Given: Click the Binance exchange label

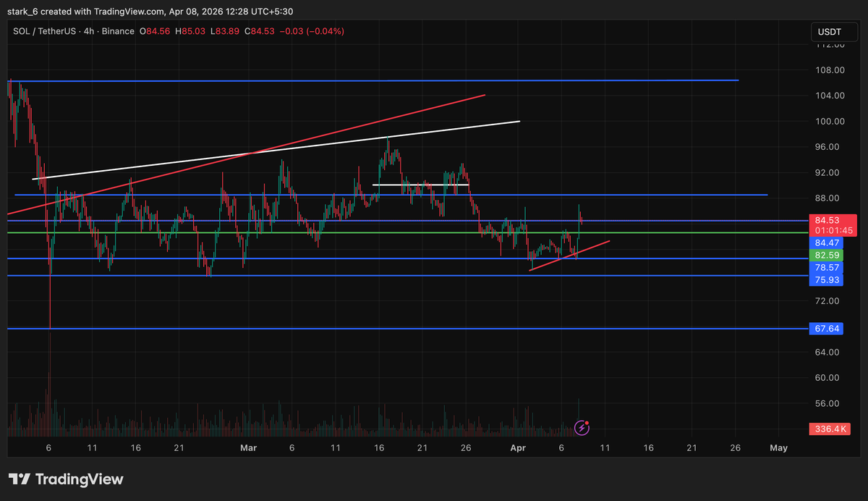Looking at the screenshot, I should [116, 31].
